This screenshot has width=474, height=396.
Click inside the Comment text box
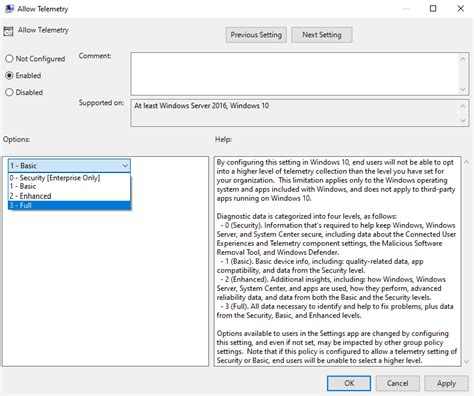click(x=295, y=74)
